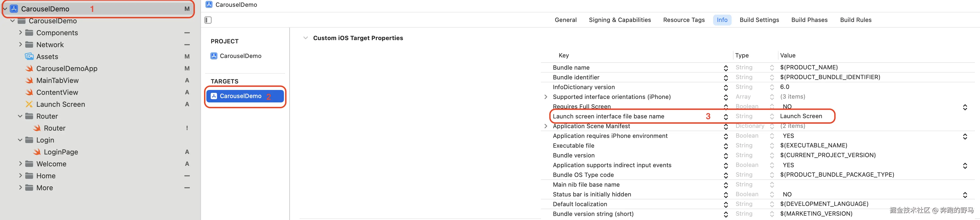This screenshot has height=220, width=980.
Task: Click the Assets catalog icon
Action: 29,57
